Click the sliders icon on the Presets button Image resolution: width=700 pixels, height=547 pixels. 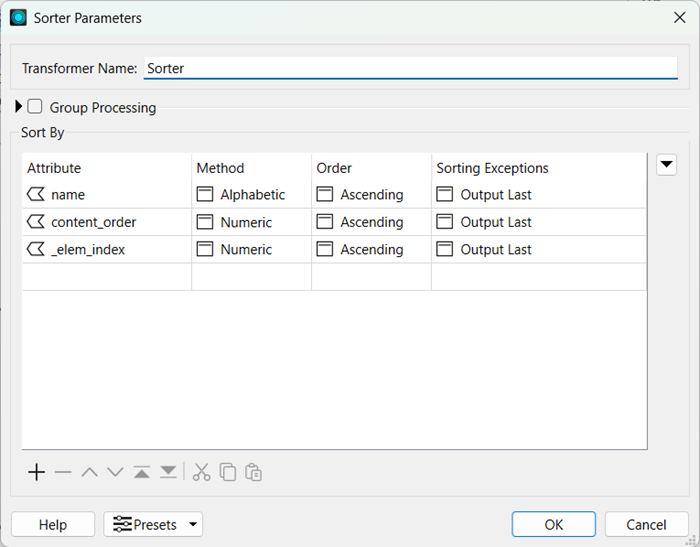pyautogui.click(x=122, y=524)
